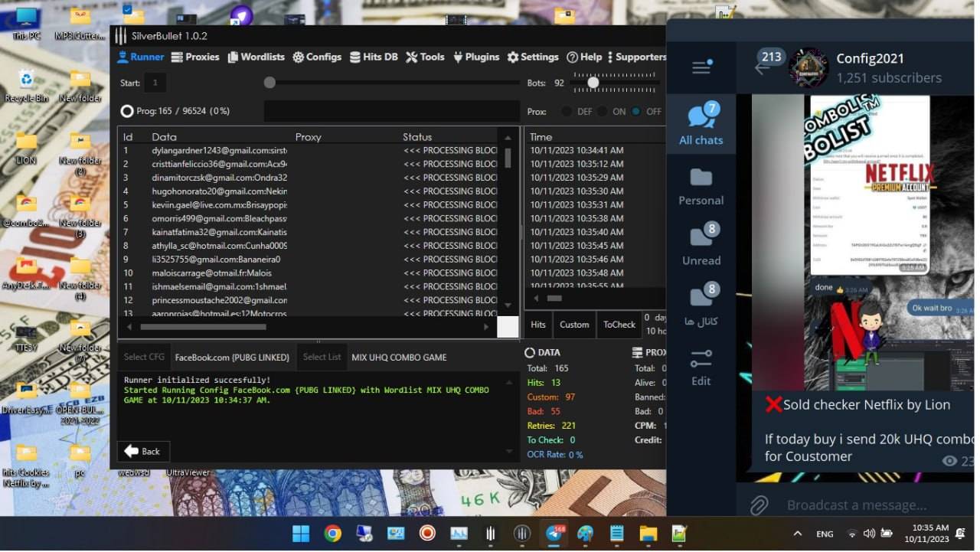This screenshot has width=980, height=552.
Task: Open the notification bell in system tray
Action: pyautogui.click(x=960, y=534)
